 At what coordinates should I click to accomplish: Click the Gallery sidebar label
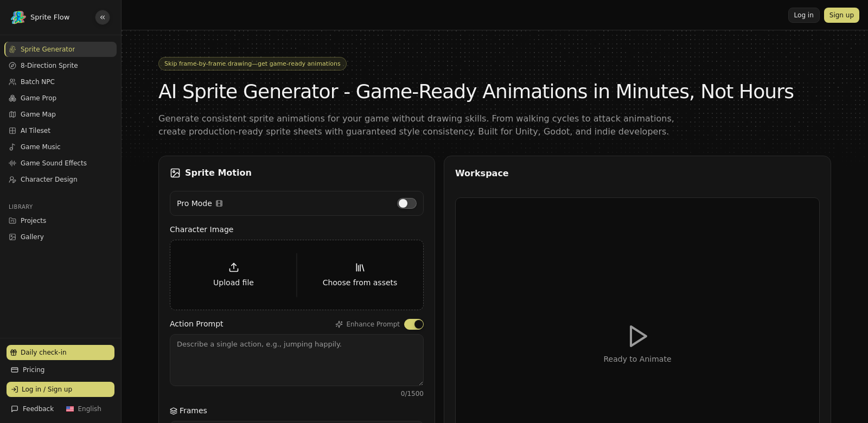32,237
